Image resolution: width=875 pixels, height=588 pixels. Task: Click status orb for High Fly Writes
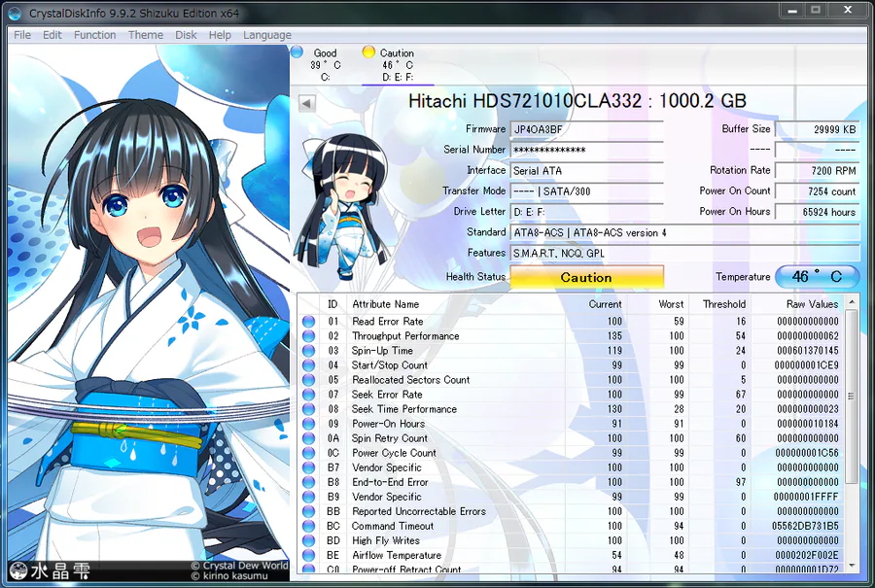(308, 540)
